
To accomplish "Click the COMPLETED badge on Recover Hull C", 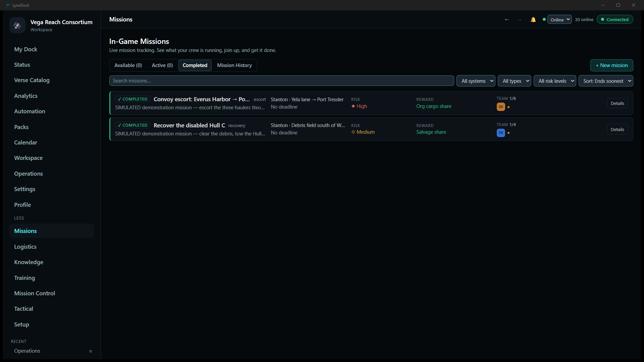I will point(132,125).
